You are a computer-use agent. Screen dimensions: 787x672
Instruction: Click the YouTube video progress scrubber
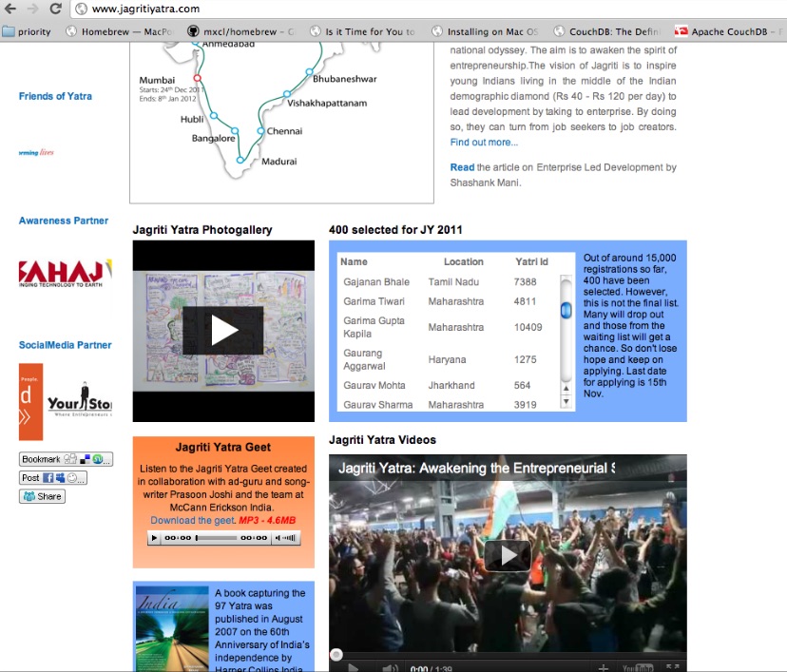pos(336,655)
